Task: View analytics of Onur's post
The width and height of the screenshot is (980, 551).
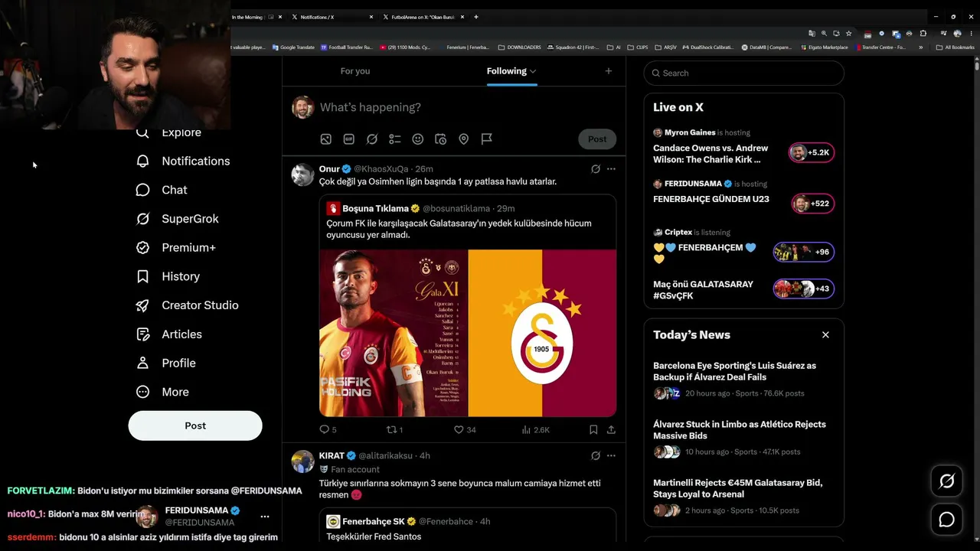Action: (535, 430)
